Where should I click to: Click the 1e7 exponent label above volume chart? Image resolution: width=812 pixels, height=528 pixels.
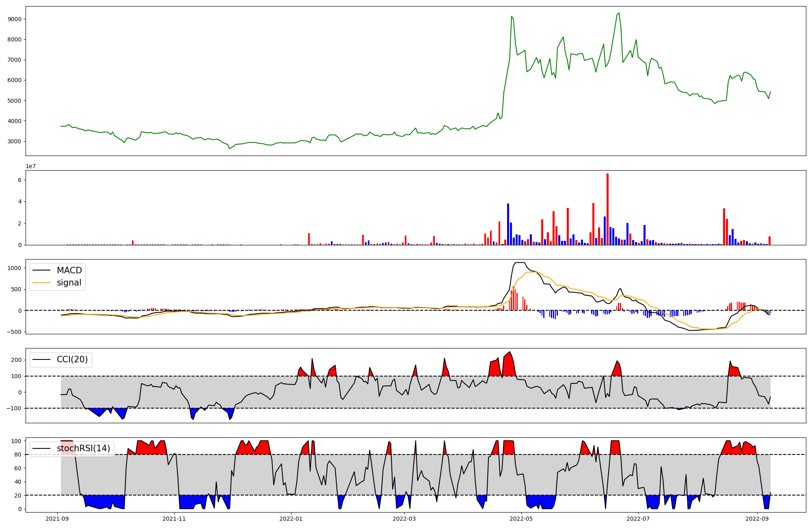[32, 167]
